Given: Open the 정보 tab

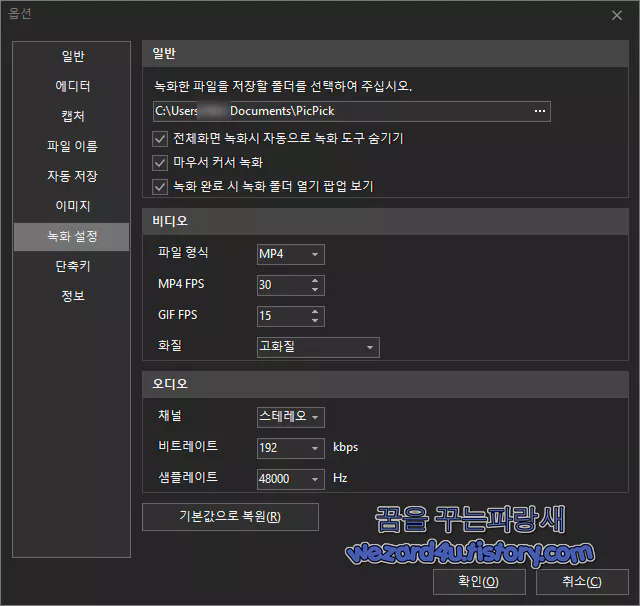Looking at the screenshot, I should click(72, 296).
